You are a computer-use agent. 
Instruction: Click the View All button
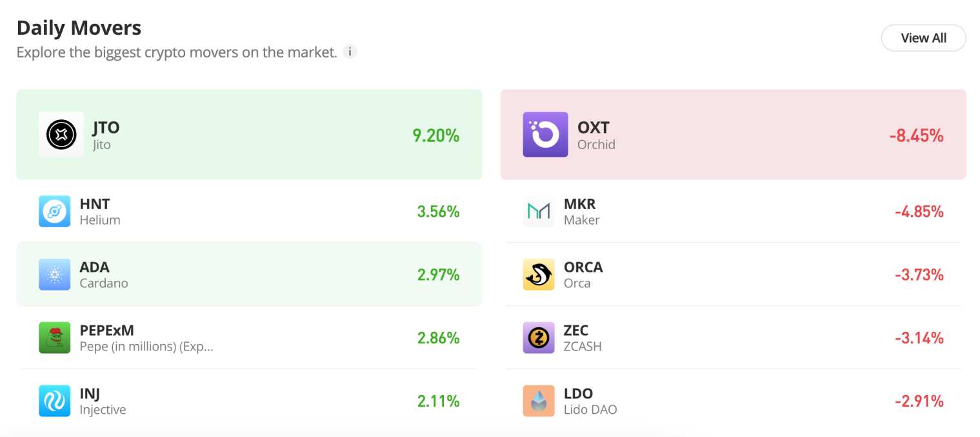(923, 38)
